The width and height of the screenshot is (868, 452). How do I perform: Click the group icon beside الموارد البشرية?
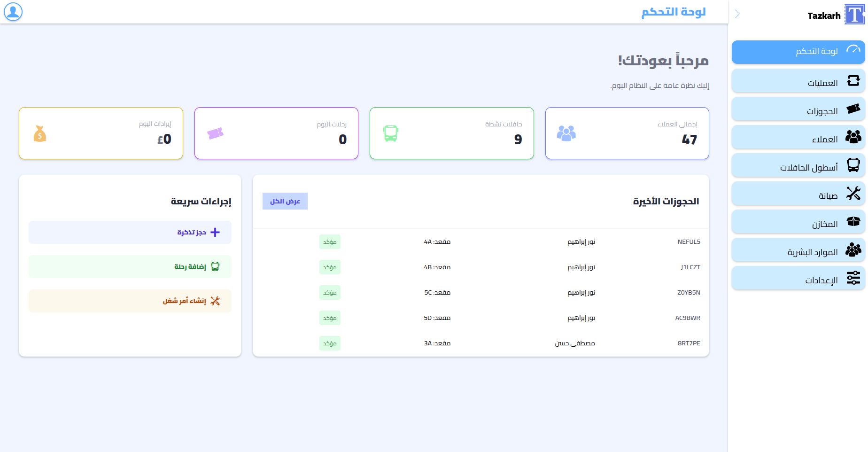coord(853,250)
